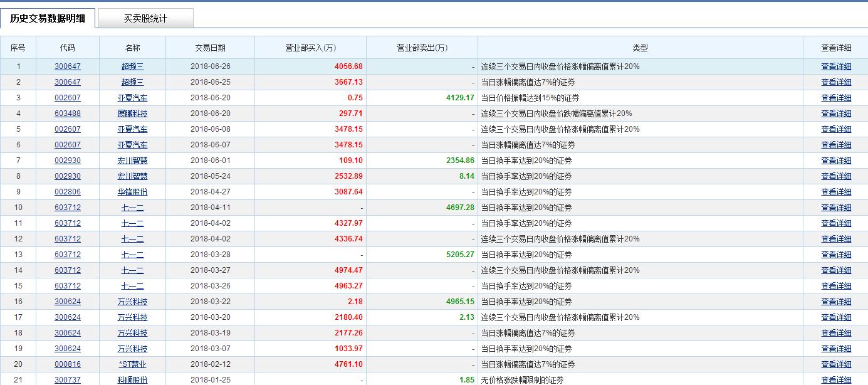Image resolution: width=868 pixels, height=385 pixels.
Task: Click the 华锋股份 stock name link
Action: coord(132,191)
